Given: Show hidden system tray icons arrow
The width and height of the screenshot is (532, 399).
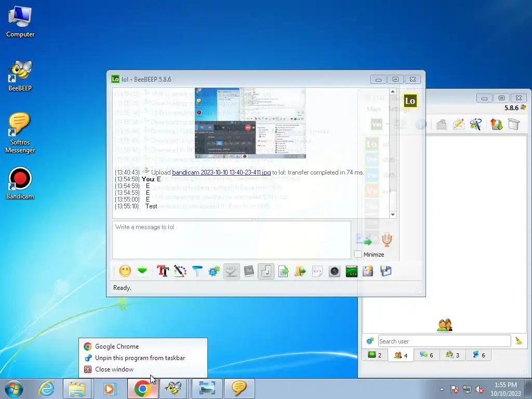Looking at the screenshot, I should pos(442,389).
